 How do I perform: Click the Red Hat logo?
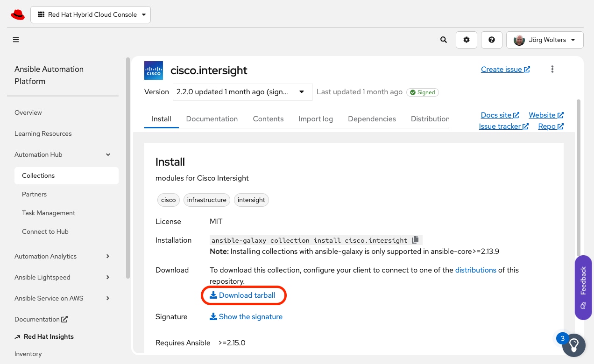click(x=17, y=14)
